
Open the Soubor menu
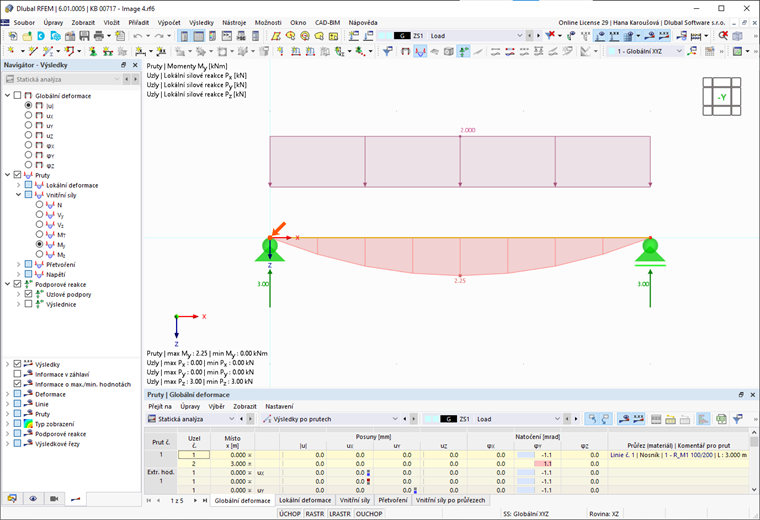(24, 22)
